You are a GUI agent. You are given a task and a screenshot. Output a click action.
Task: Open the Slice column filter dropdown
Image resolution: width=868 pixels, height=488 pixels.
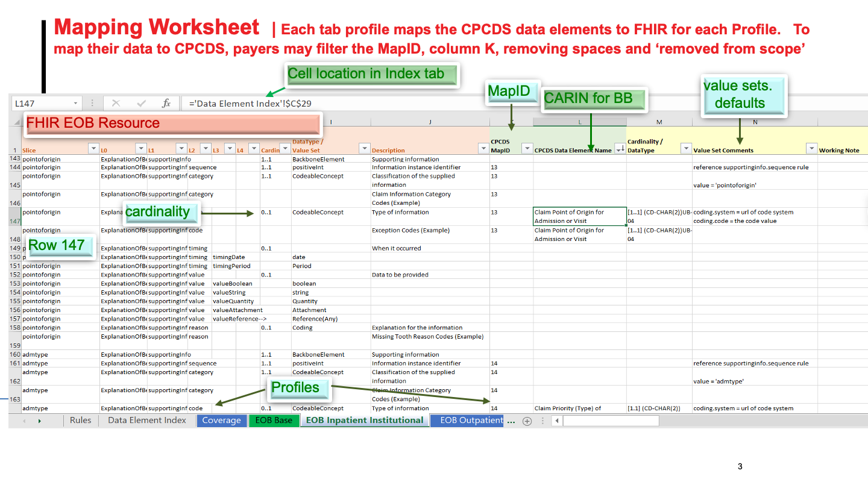coord(93,148)
